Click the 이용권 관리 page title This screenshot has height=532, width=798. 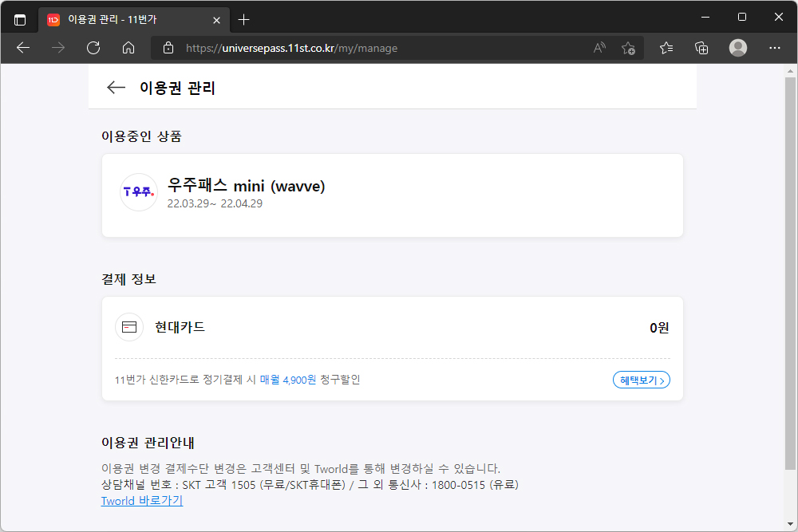point(178,88)
